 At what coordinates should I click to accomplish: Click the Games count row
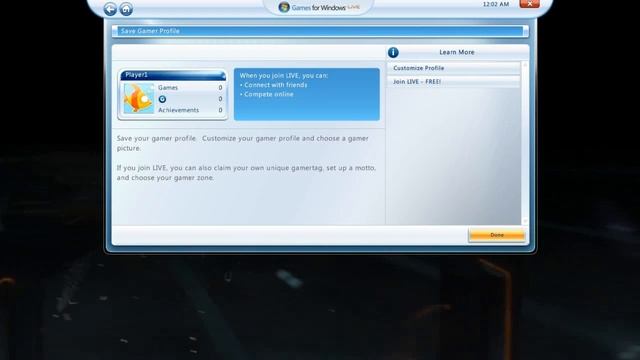tap(190, 88)
